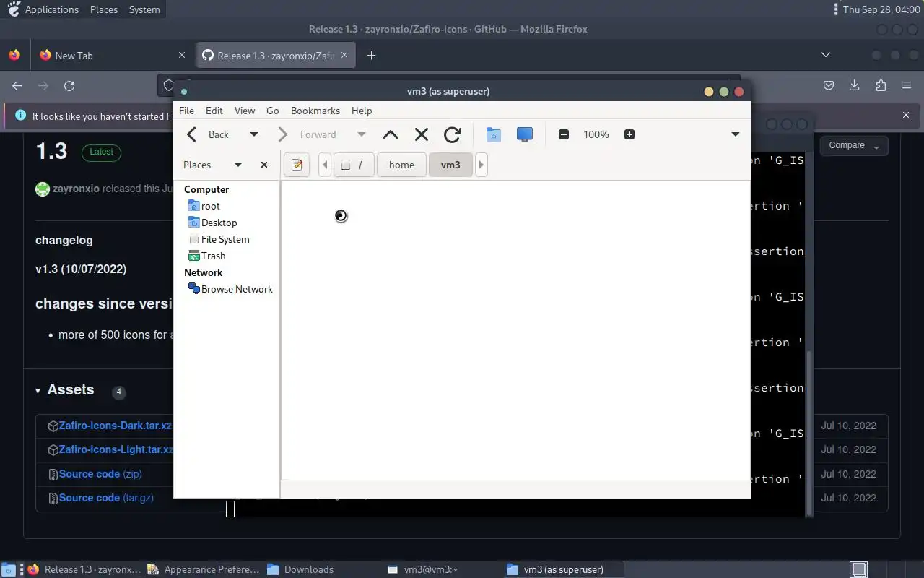Dismiss the Firefox notification bar

point(906,115)
